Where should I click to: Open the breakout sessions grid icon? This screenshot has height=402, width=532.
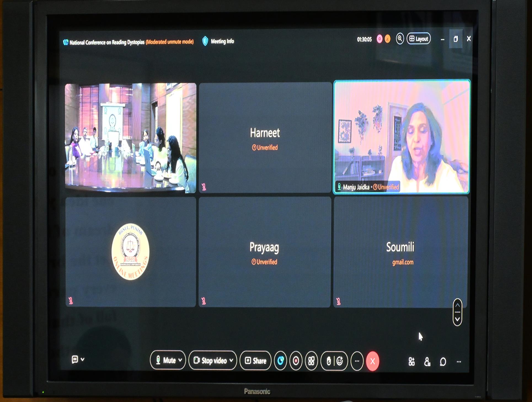311,361
